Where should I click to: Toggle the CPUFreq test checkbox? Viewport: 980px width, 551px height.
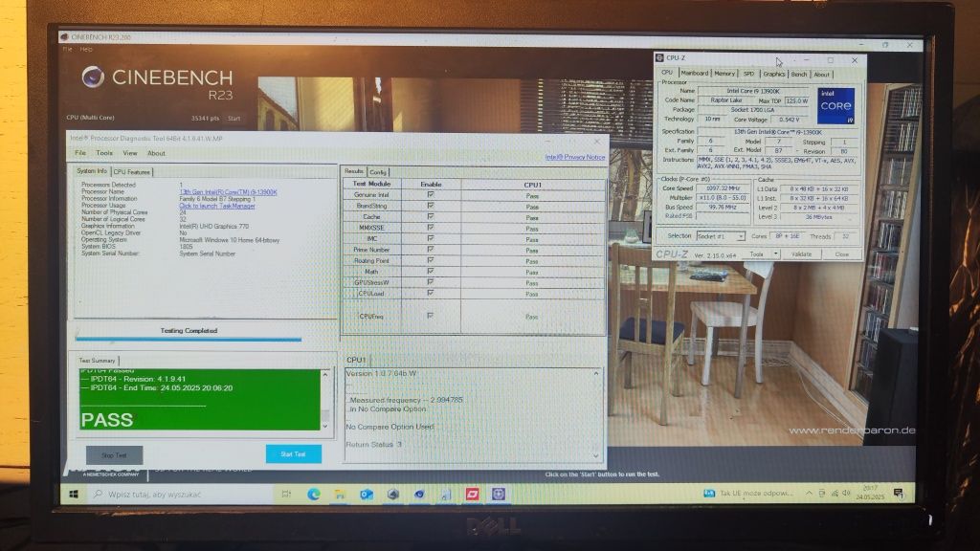[x=430, y=316]
